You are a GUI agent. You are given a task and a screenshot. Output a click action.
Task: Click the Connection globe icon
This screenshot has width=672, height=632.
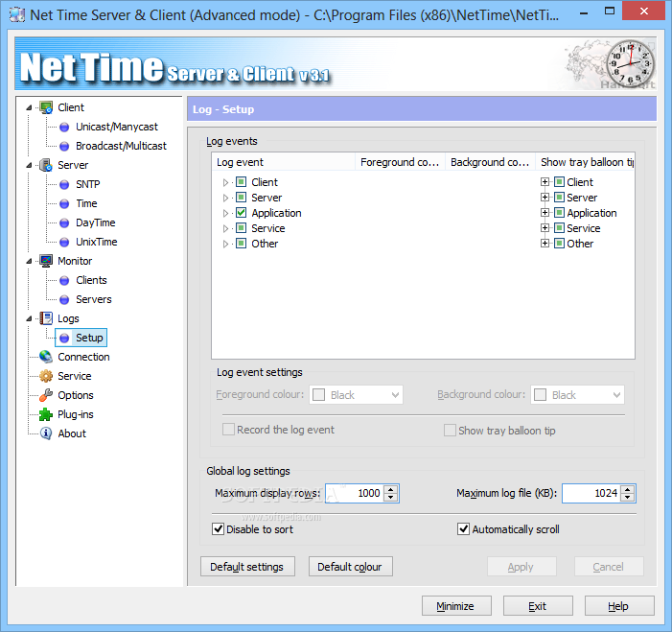(46, 357)
